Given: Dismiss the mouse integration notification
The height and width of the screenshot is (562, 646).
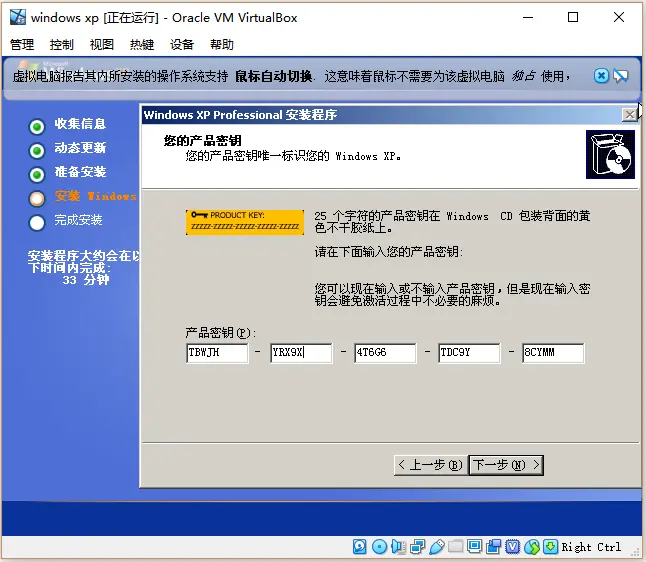Looking at the screenshot, I should point(601,76).
